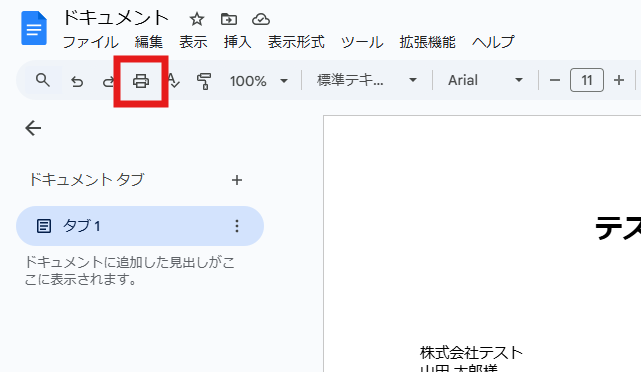Open タブ 1 options three-dot menu
This screenshot has height=372, width=641.
[x=237, y=226]
